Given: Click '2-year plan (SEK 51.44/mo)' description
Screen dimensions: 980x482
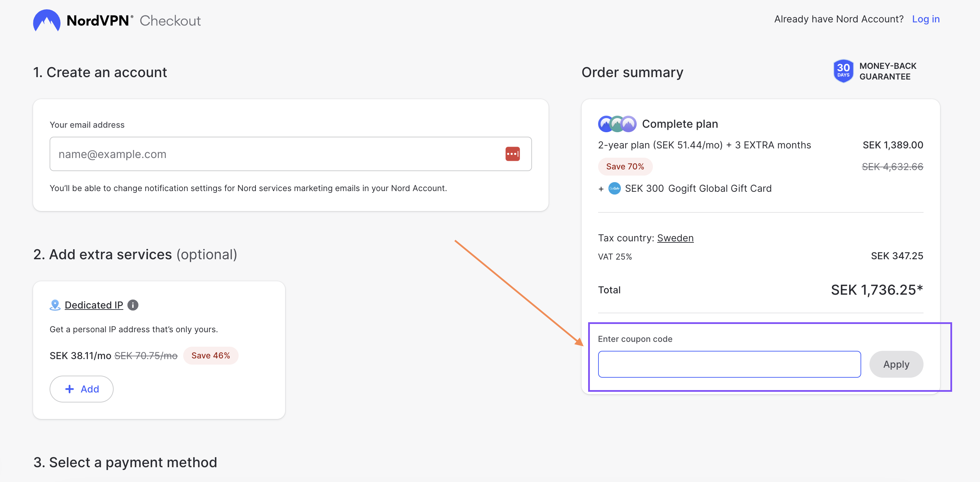Looking at the screenshot, I should tap(660, 145).
